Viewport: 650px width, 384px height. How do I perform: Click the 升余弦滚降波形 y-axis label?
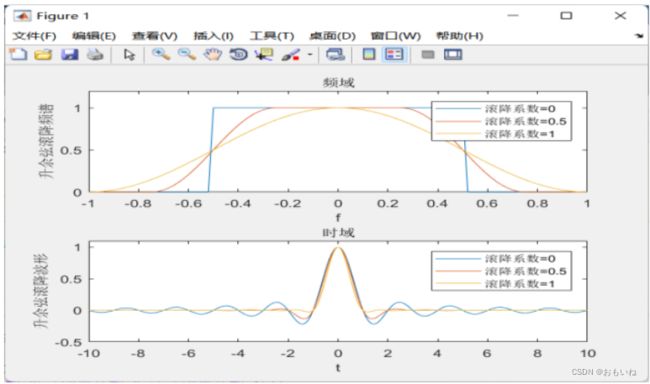pos(41,291)
